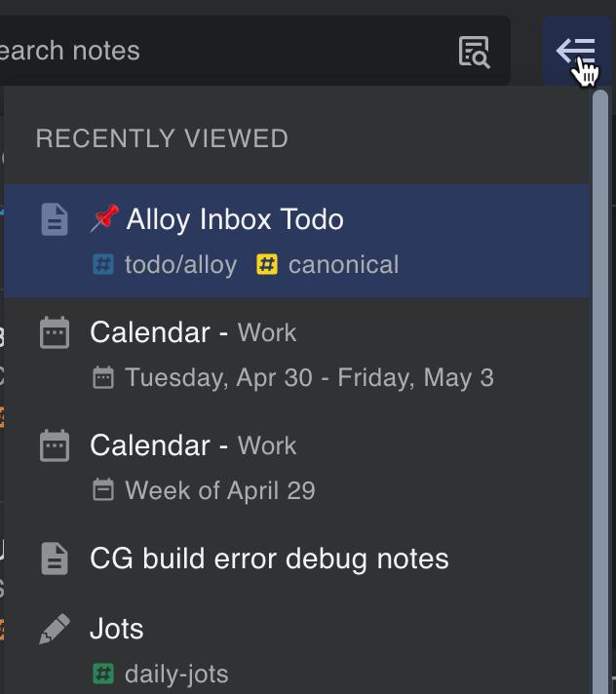Screen dimensions: 616x694
Task: Click the green hashtag icon for daily-jots
Action: click(103, 674)
